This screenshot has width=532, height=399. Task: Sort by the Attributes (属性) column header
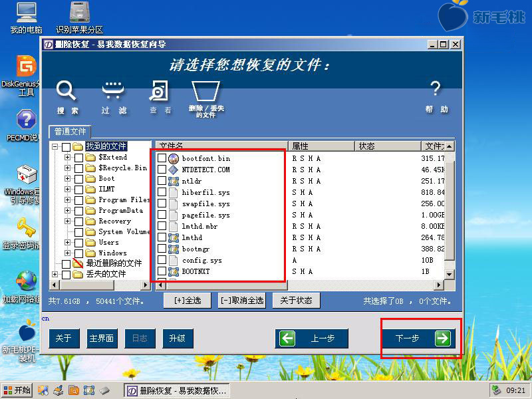coord(321,146)
